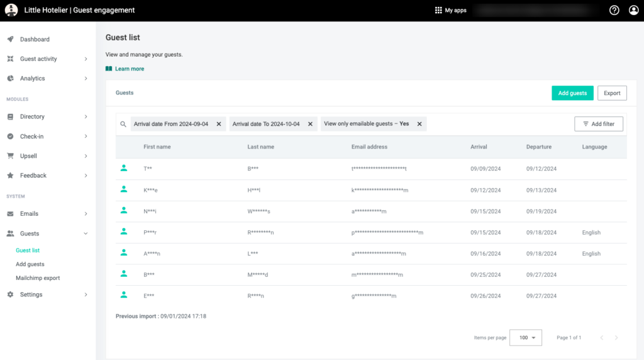Sort by the Arrival column header
Viewport: 644px width, 360px height.
[479, 147]
